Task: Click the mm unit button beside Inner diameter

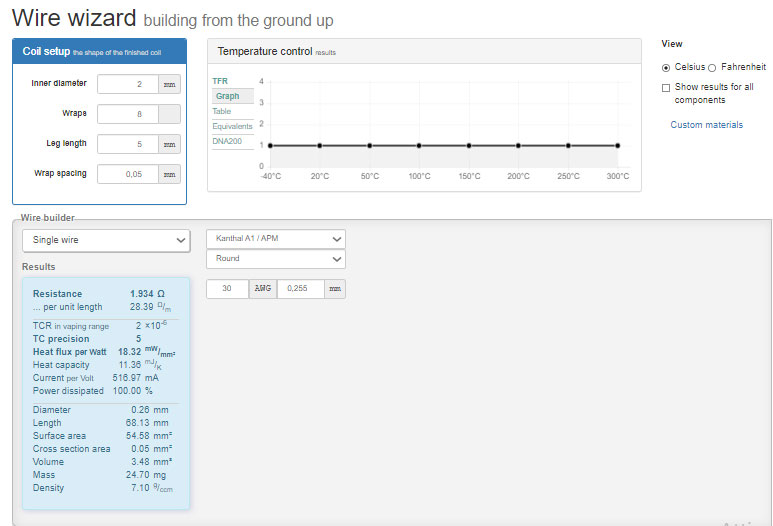Action: pos(170,85)
